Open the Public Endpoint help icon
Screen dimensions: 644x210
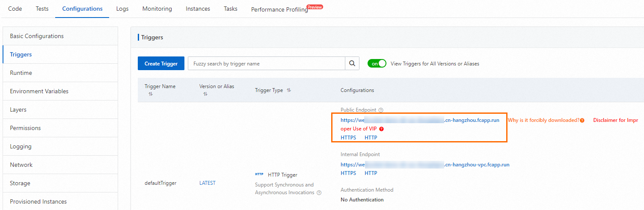(381, 110)
